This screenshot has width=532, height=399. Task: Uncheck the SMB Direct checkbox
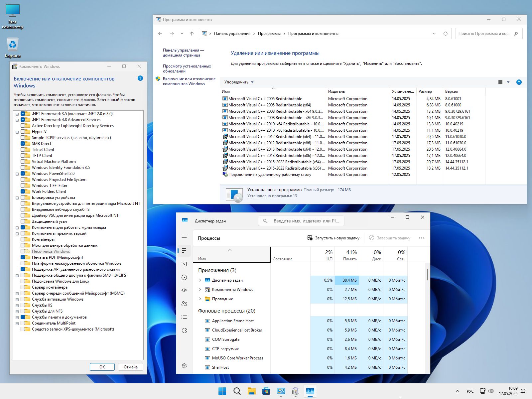click(x=23, y=144)
